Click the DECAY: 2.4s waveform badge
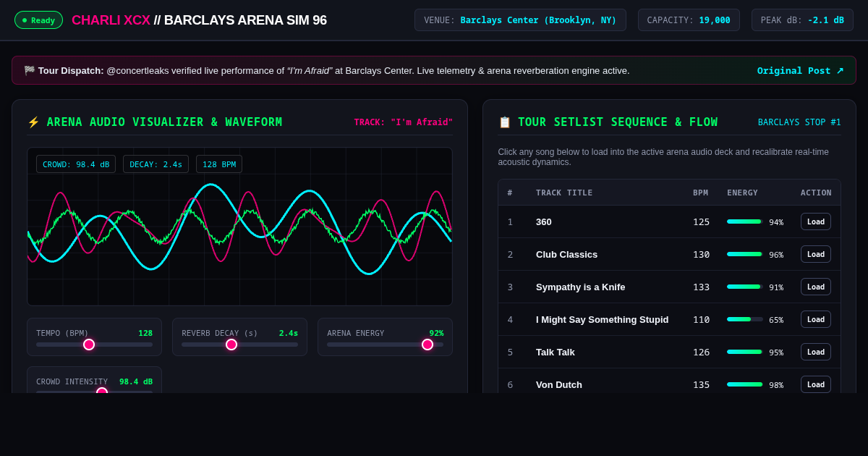868x456 pixels. pos(156,164)
